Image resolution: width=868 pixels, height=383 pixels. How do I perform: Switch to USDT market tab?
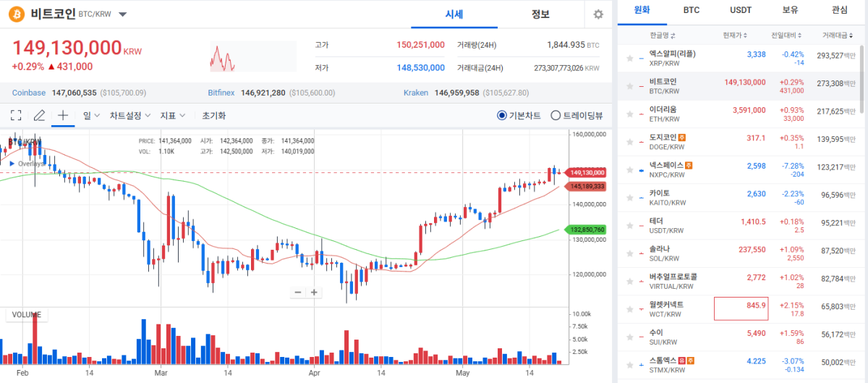click(x=740, y=10)
